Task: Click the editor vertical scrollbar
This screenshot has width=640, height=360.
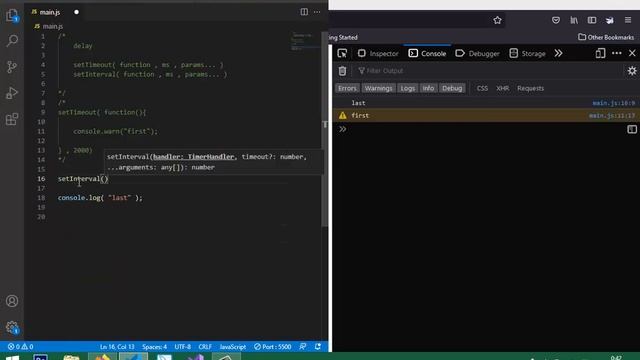Action: coord(325,129)
